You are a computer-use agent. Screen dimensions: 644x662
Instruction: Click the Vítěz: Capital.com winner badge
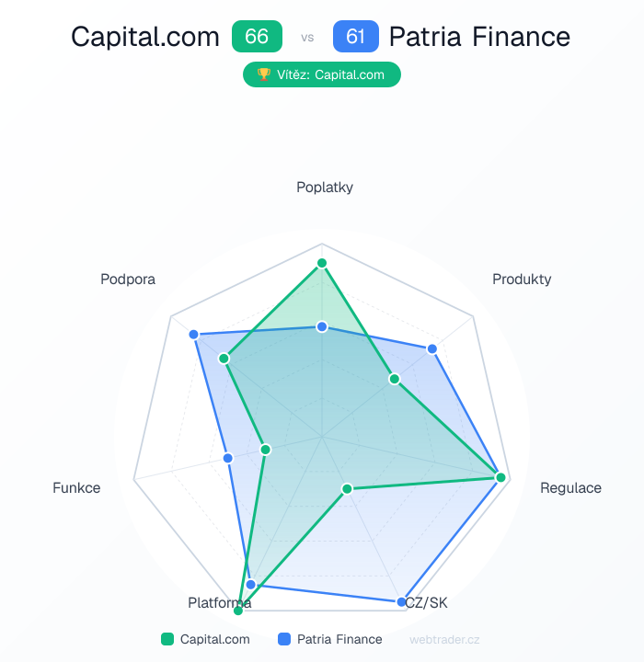[x=321, y=74]
